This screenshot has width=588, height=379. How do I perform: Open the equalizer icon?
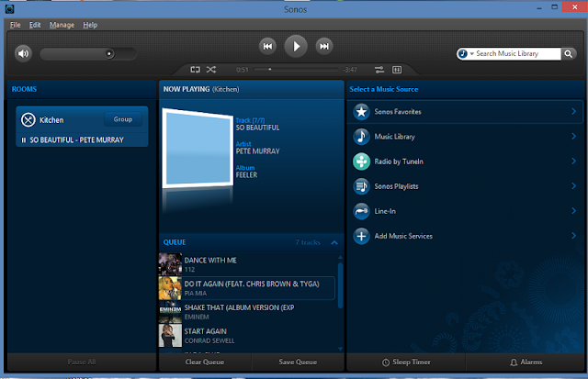pyautogui.click(x=397, y=69)
